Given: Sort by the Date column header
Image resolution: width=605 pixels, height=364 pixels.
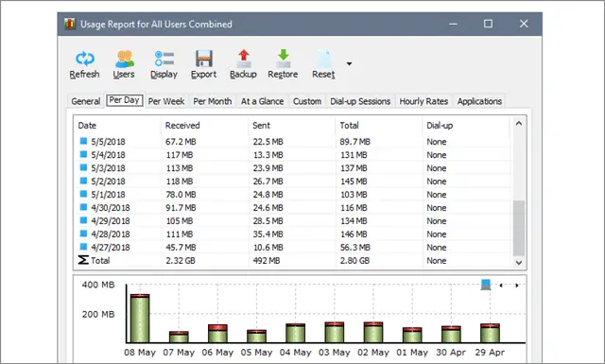Looking at the screenshot, I should tap(117, 126).
